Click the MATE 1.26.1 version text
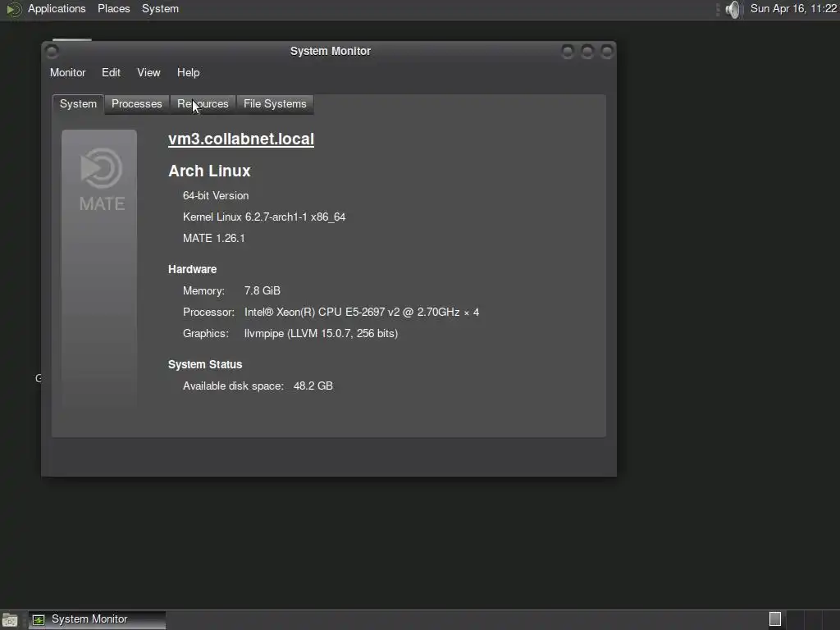 [214, 239]
